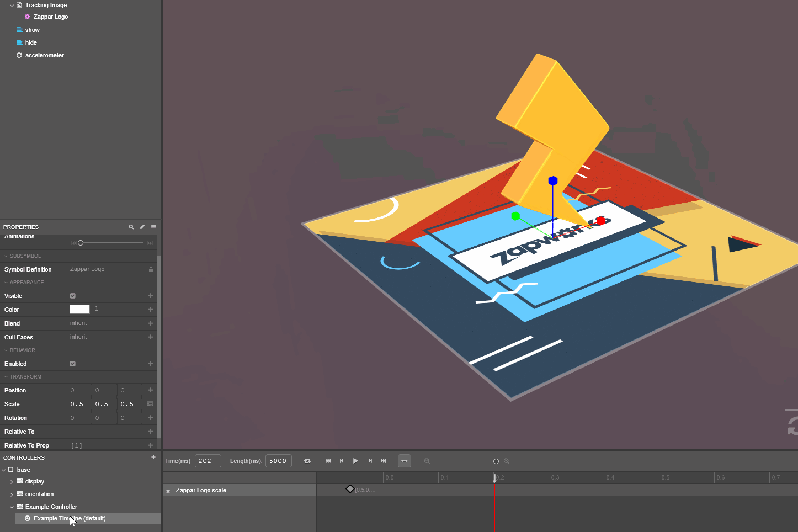The width and height of the screenshot is (798, 532).
Task: Collapse the SUBSYMBOL section
Action: 6,256
